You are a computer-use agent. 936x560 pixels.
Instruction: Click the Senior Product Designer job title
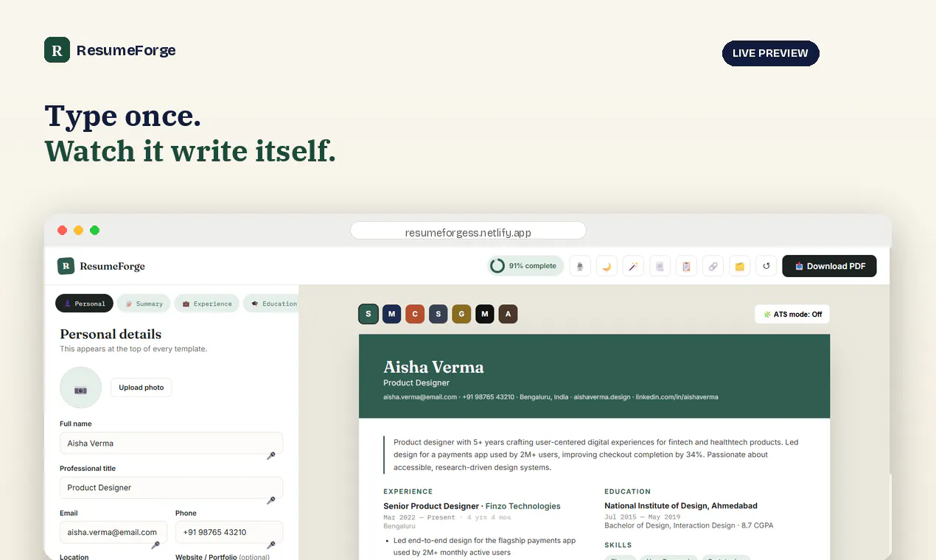431,506
